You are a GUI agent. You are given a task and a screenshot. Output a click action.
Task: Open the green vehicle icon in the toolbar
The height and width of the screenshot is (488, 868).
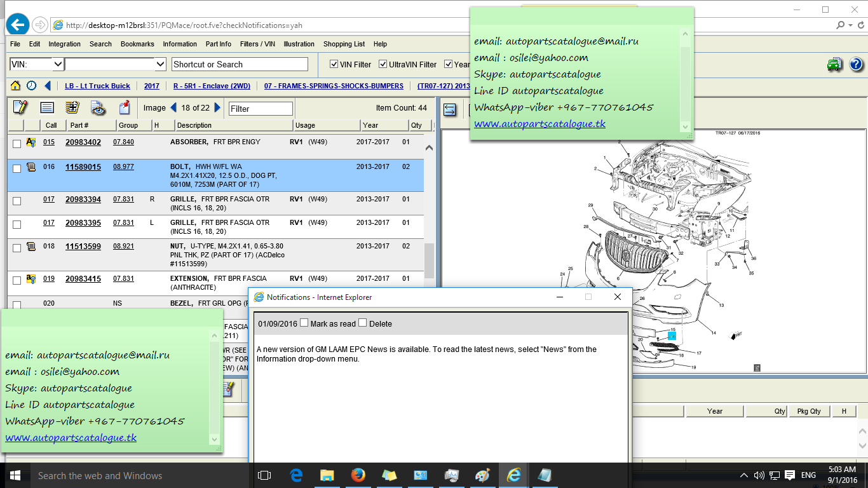834,64
